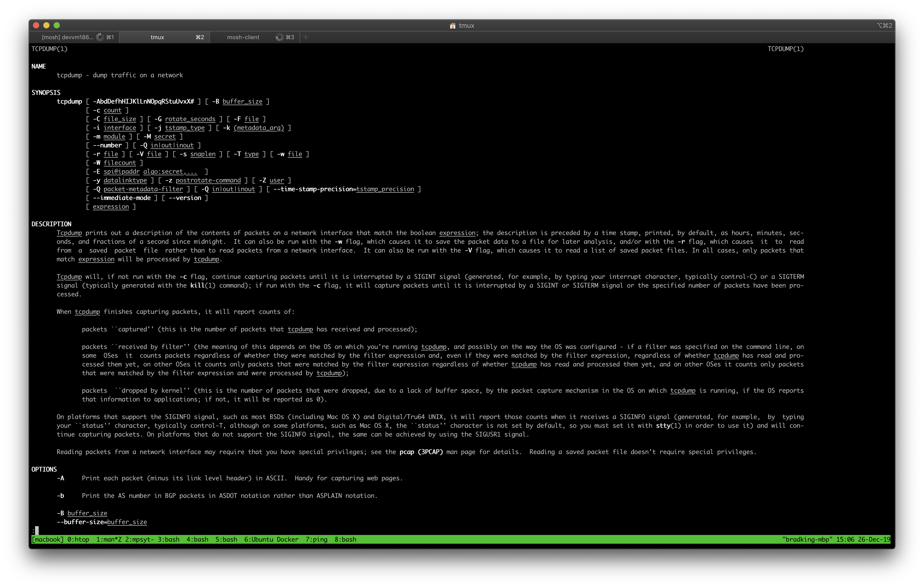Click bold kill(1) reference
Screen dimensions: 924x587
click(203, 285)
